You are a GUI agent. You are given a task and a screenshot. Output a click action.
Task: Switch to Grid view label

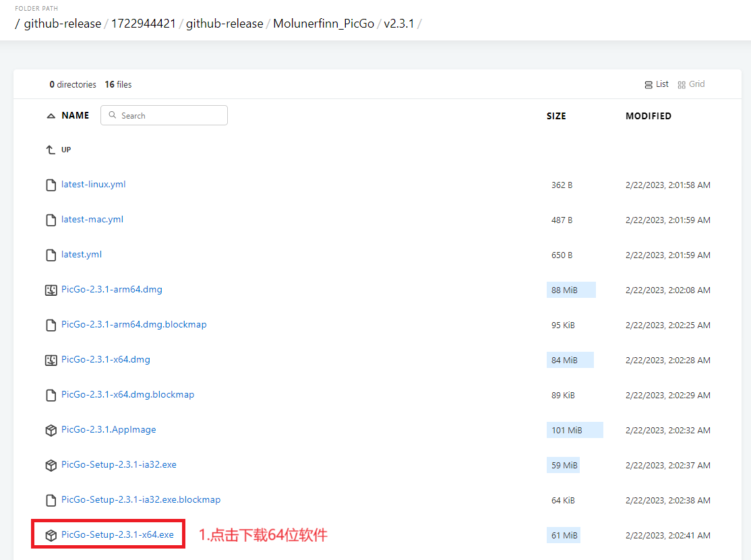697,84
